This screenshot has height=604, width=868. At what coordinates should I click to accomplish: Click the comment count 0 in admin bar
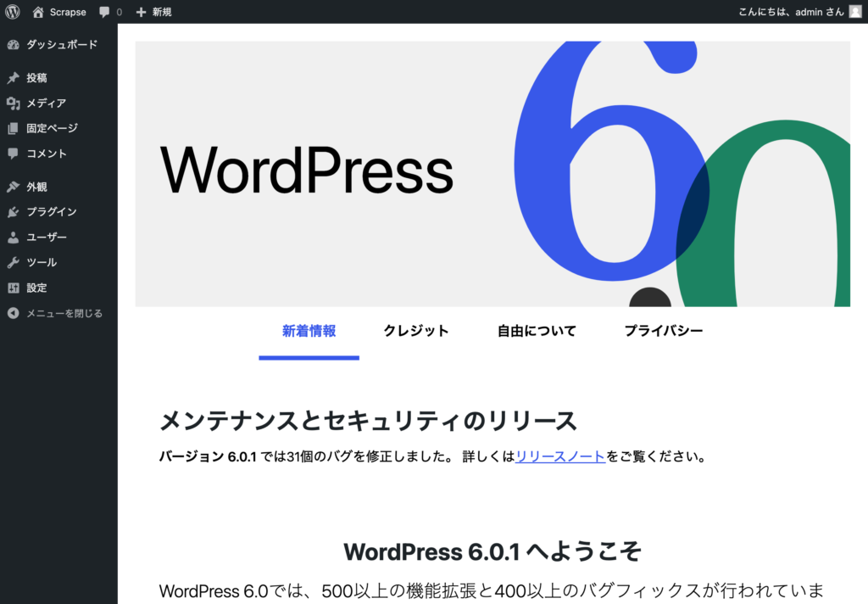[119, 12]
